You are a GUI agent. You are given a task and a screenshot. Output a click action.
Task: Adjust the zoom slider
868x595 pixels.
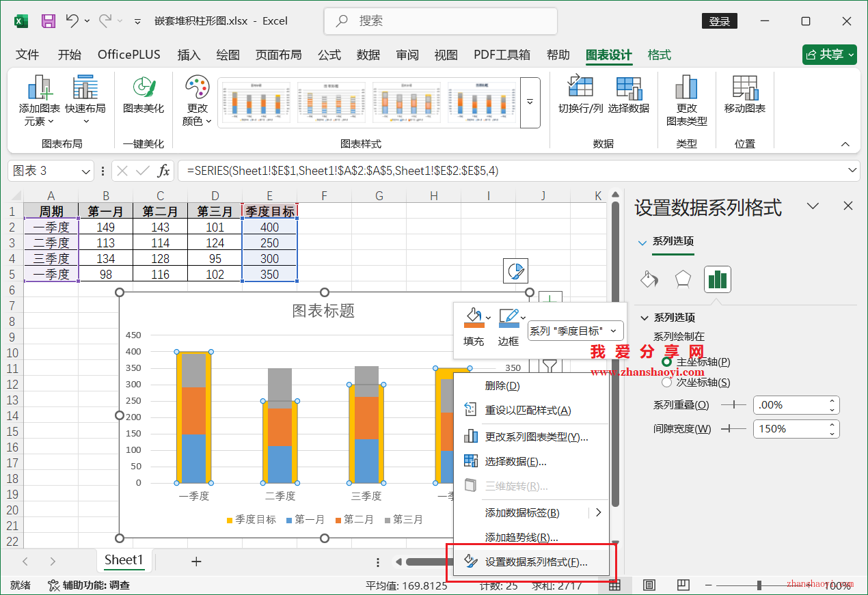pyautogui.click(x=759, y=585)
